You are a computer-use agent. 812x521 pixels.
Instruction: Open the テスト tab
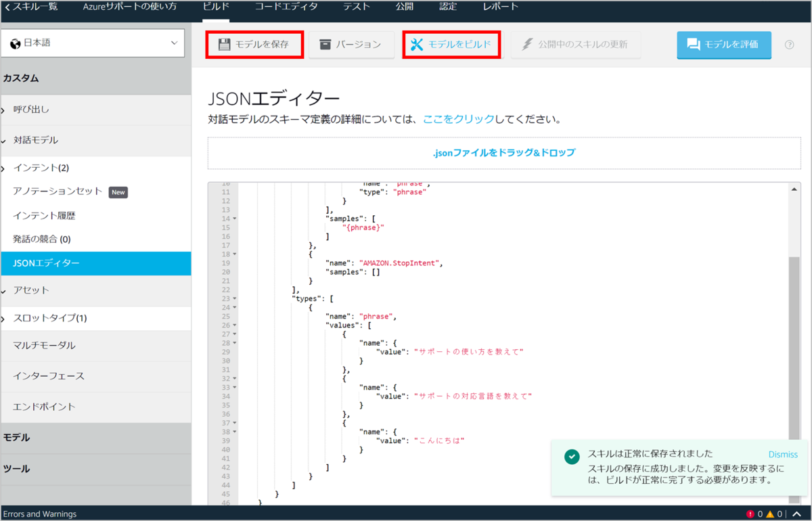pos(357,7)
